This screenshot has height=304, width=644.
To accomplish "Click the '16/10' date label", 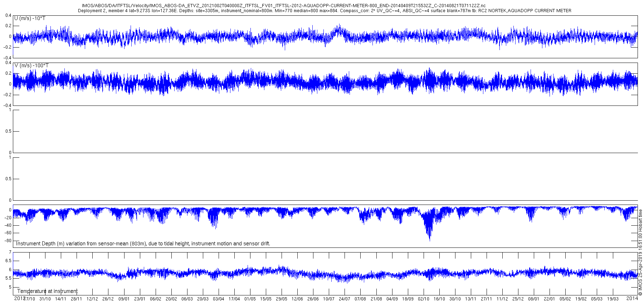I will tap(439, 299).
